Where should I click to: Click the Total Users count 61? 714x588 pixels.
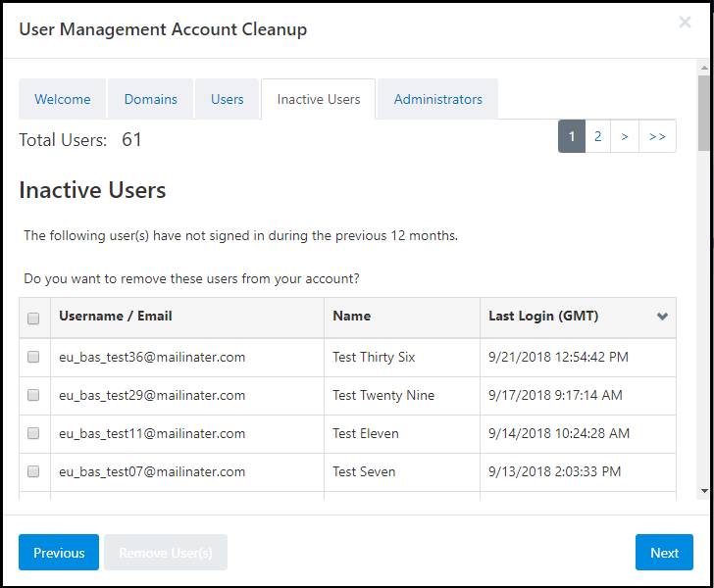click(x=131, y=140)
